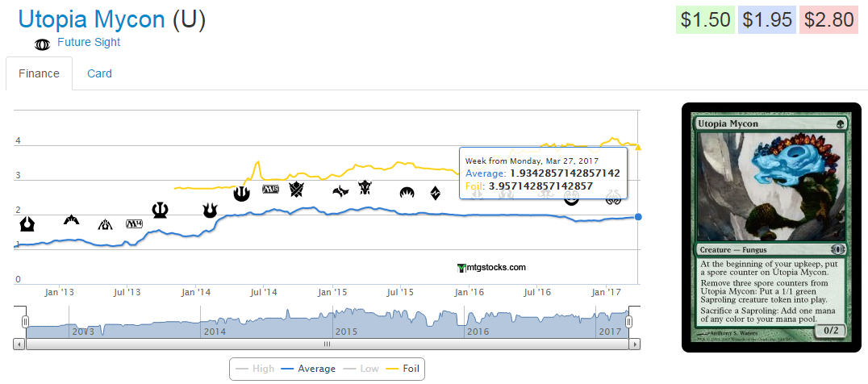
Task: Click the Jan '13 axis label
Action: [60, 291]
